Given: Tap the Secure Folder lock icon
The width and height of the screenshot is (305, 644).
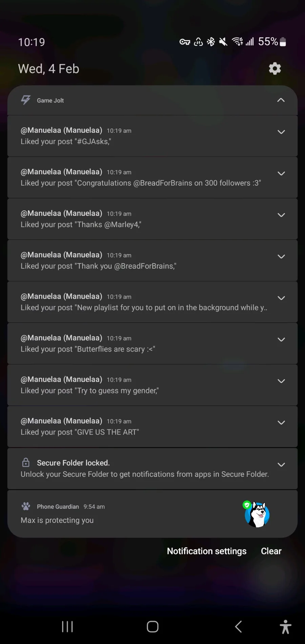Looking at the screenshot, I should click(26, 463).
